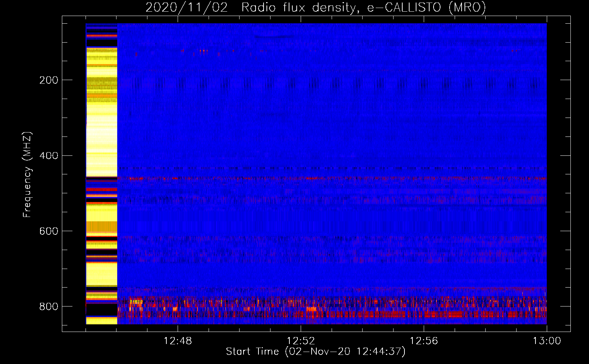The image size is (589, 364).
Task: Click the 400 frequency tick label
Action: click(49, 156)
